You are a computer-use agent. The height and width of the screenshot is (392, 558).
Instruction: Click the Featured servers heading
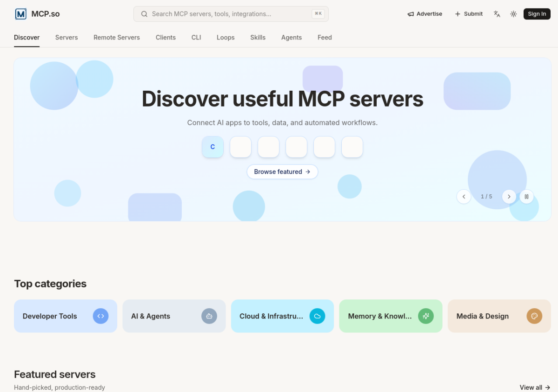coord(55,374)
